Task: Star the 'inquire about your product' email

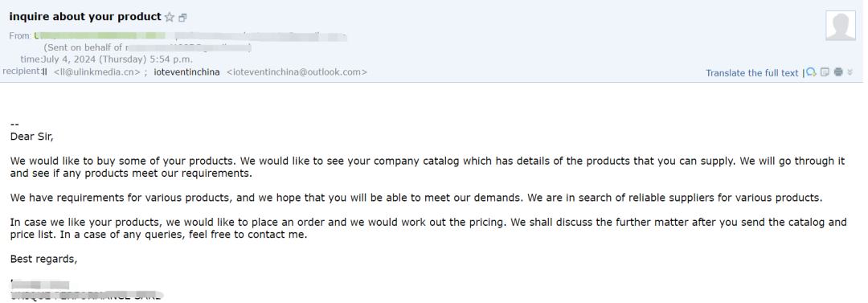Action: pos(170,18)
